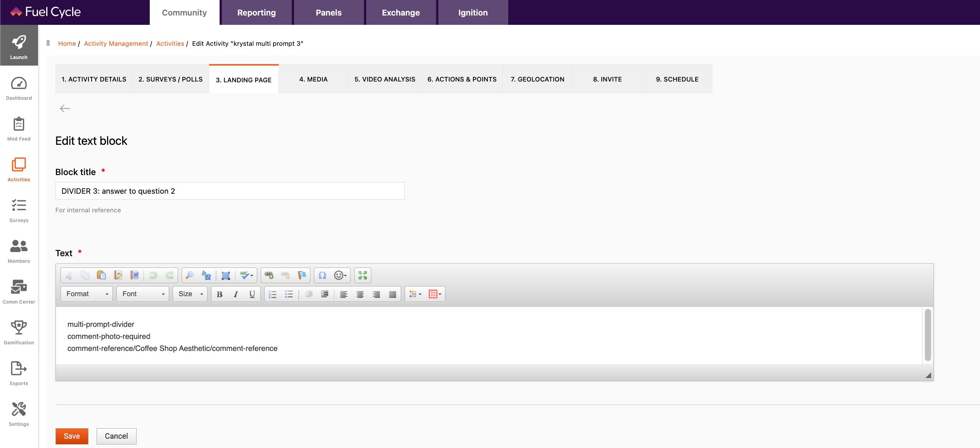Click the Unlink icon

click(285, 275)
